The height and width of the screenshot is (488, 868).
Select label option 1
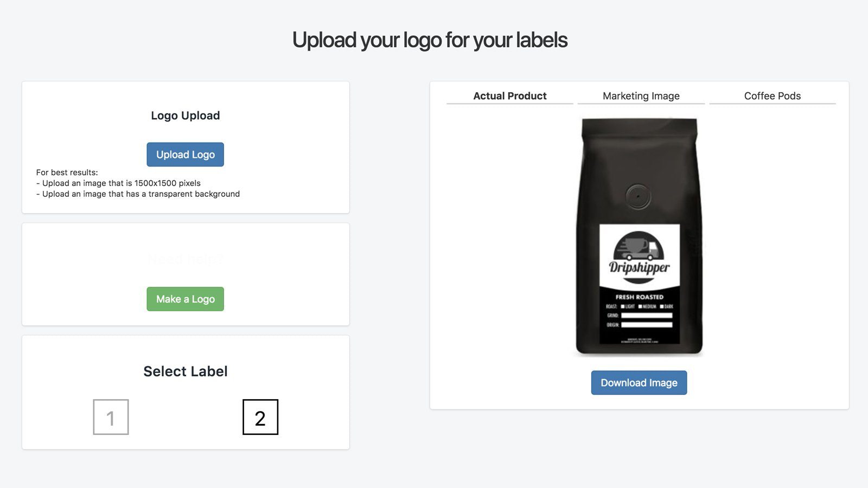[x=111, y=417]
